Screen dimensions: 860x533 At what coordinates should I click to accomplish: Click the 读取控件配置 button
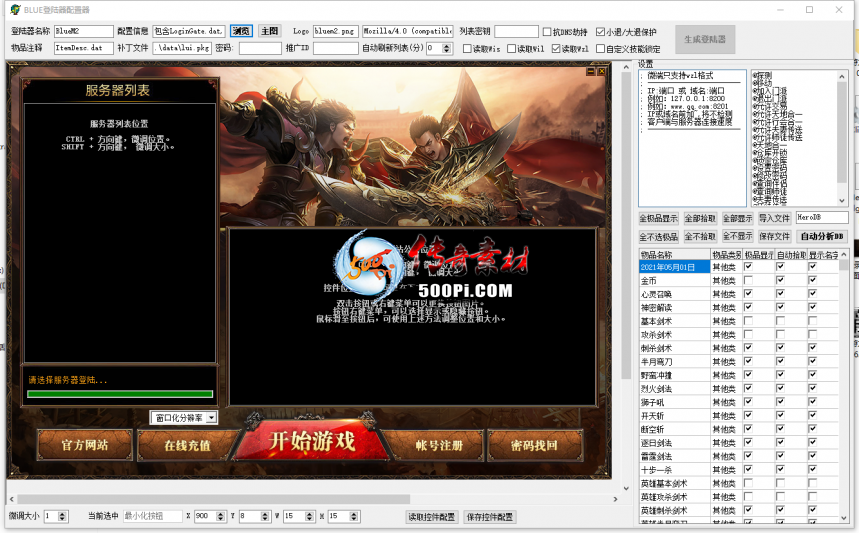pos(431,517)
